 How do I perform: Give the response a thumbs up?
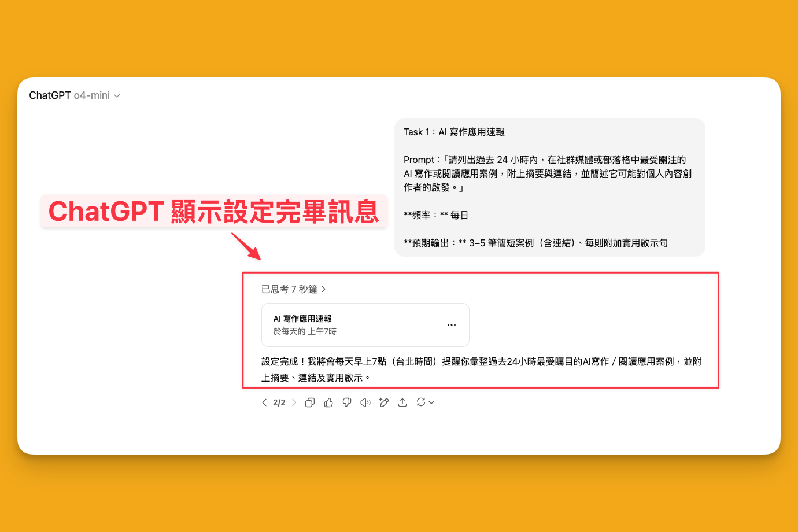328,402
